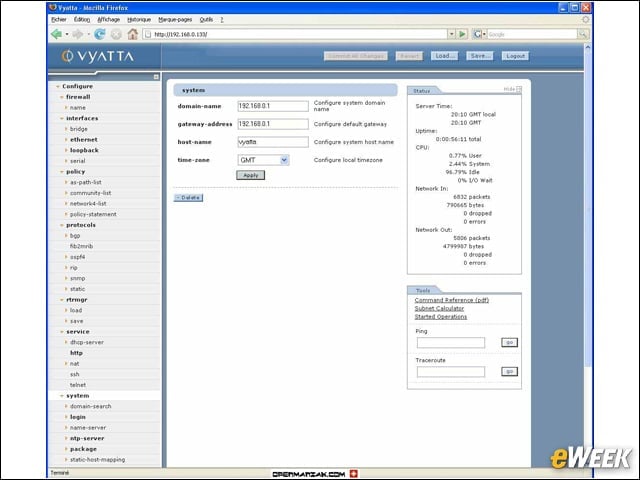Select ethernet in the interfaces tree
The width and height of the screenshot is (640, 480).
(x=84, y=140)
